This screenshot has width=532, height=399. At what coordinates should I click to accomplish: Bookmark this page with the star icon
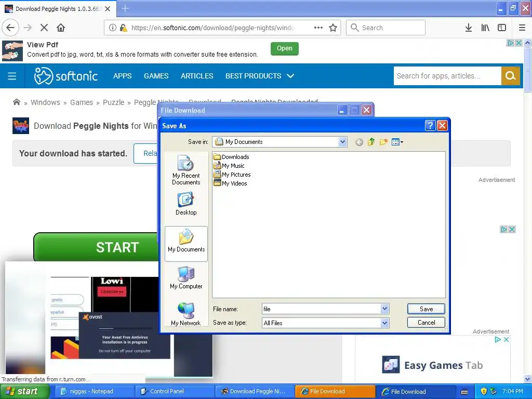(333, 28)
